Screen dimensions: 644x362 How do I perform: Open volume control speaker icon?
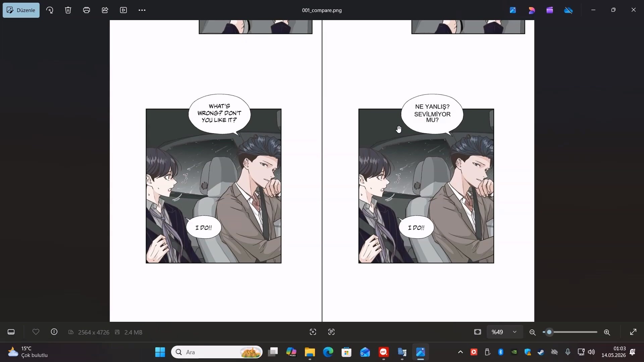tap(591, 352)
